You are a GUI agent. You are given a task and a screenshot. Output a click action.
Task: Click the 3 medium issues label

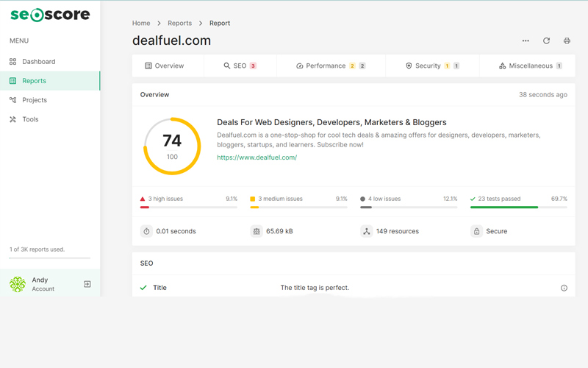280,199
